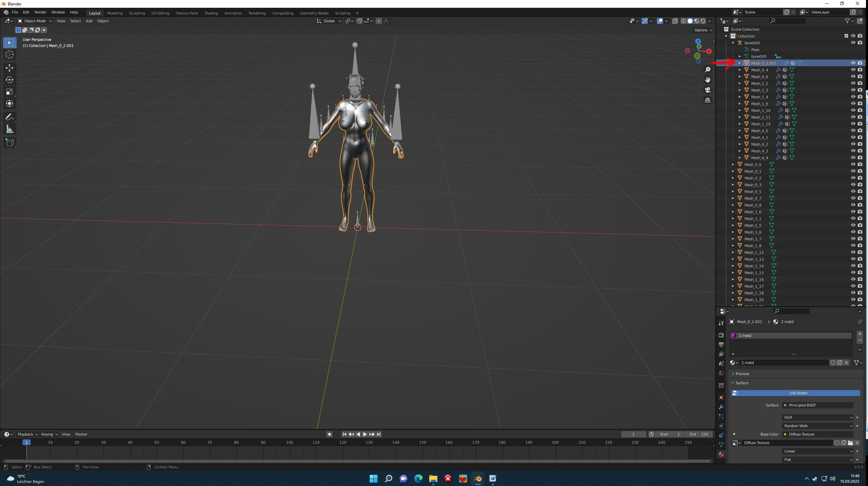The width and height of the screenshot is (868, 486).
Task: Activate the Move tool
Action: [9, 68]
